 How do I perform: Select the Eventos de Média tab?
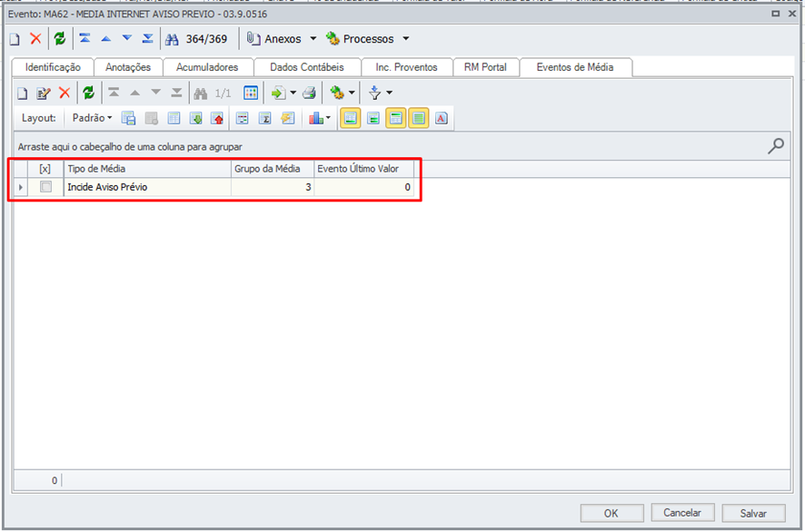[575, 67]
